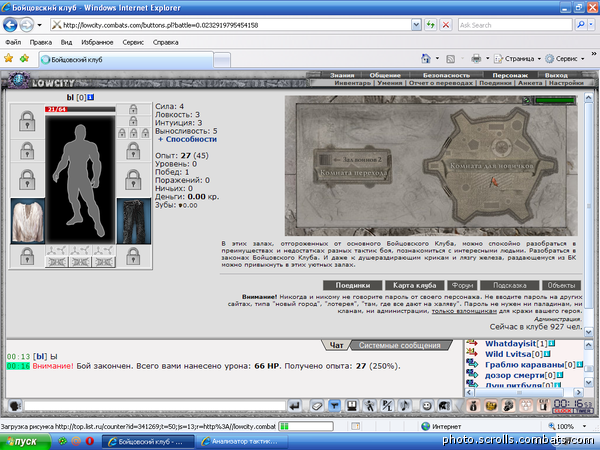
Task: Open the Безопасность top game menu
Action: click(x=446, y=75)
